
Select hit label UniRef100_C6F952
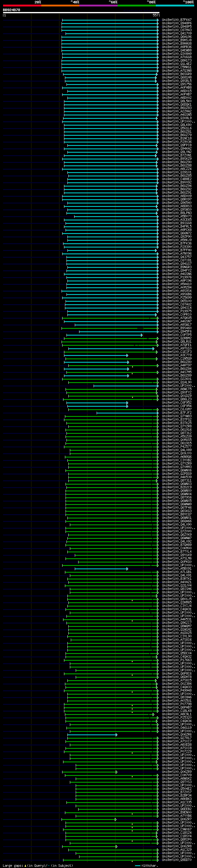tap(176, 403)
